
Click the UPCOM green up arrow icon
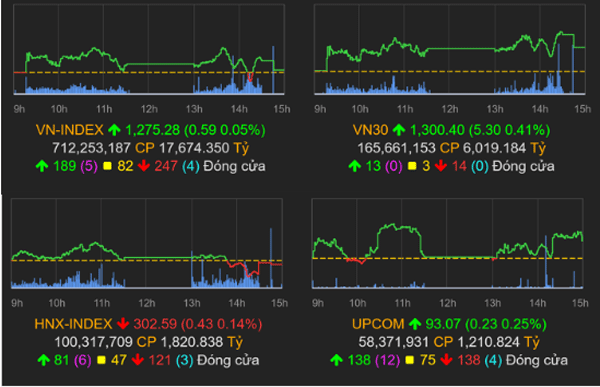pyautogui.click(x=415, y=324)
